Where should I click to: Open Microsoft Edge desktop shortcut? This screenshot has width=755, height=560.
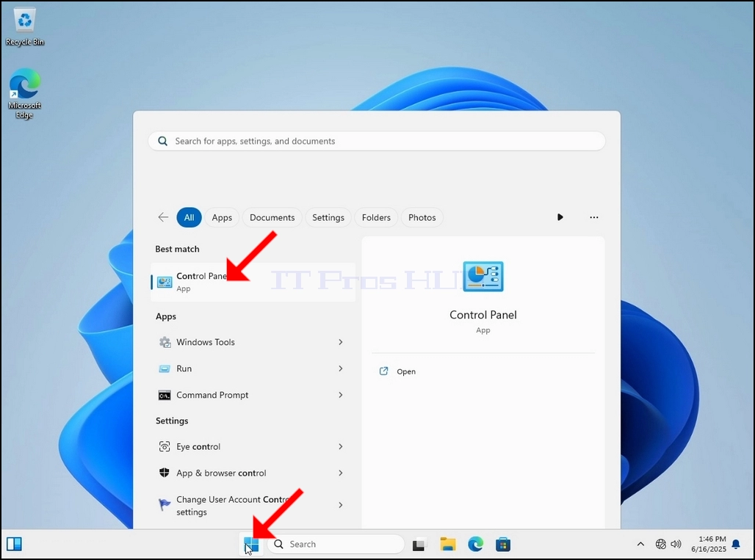click(x=24, y=93)
